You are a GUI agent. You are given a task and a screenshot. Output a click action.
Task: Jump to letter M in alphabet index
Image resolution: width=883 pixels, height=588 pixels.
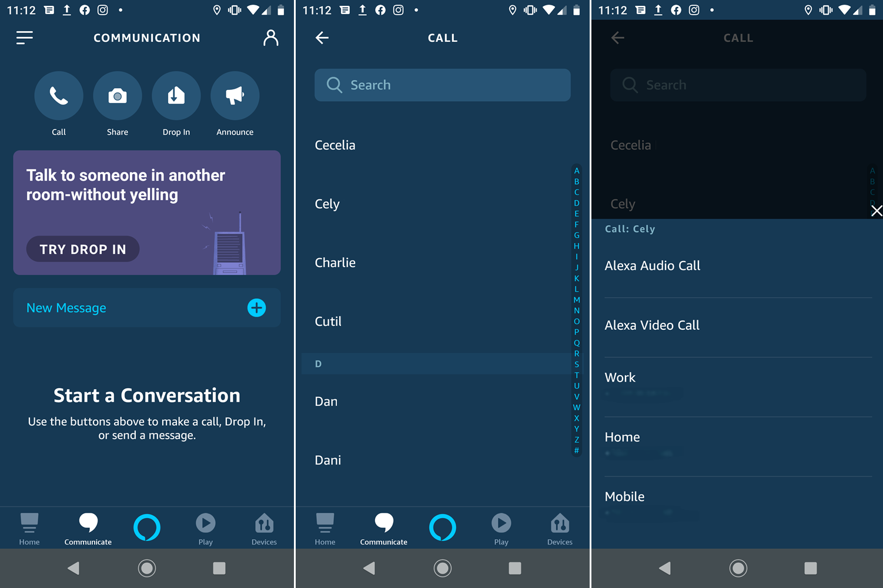point(577,300)
